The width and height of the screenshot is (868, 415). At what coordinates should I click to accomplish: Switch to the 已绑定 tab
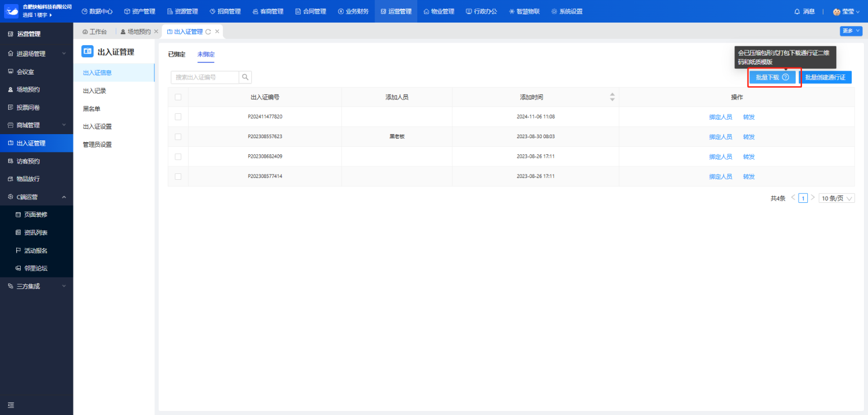(x=176, y=54)
